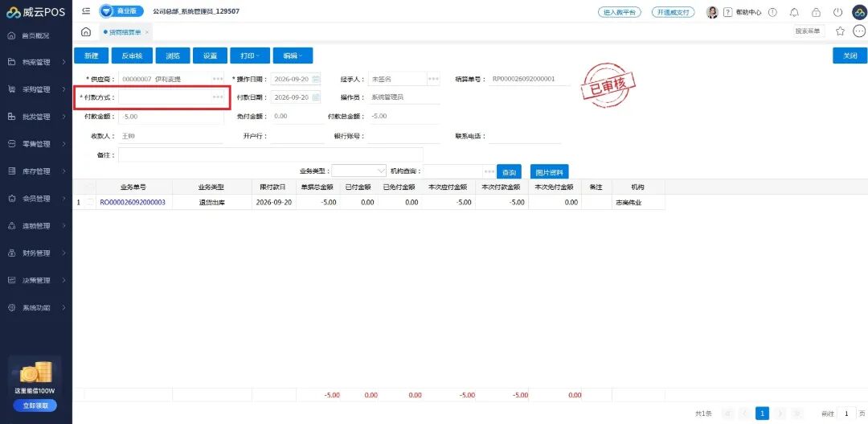Click the exclamation notice icon
Viewport: 868px width, 424px height.
pos(773,12)
